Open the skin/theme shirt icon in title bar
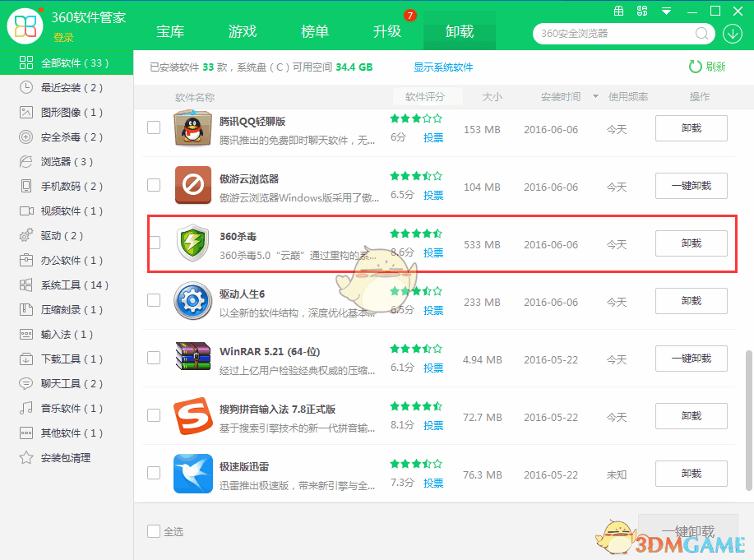This screenshot has height=560, width=754. pos(619,11)
